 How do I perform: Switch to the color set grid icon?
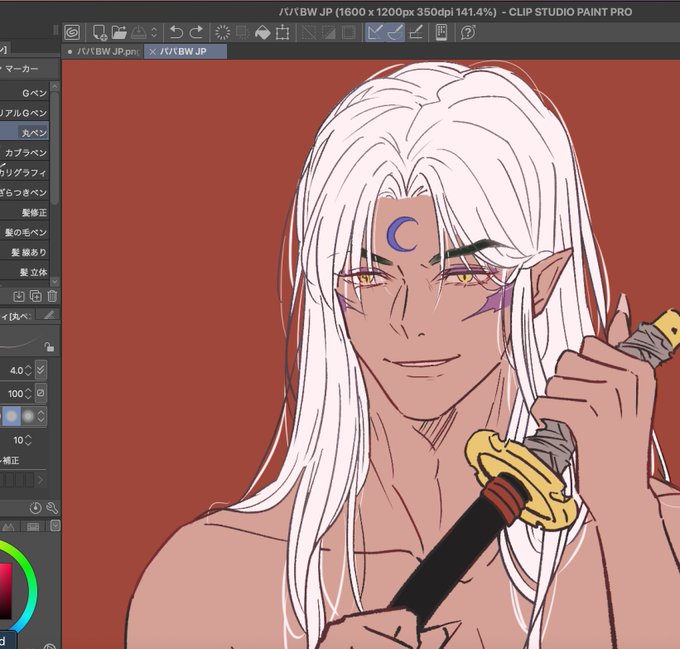point(33,527)
